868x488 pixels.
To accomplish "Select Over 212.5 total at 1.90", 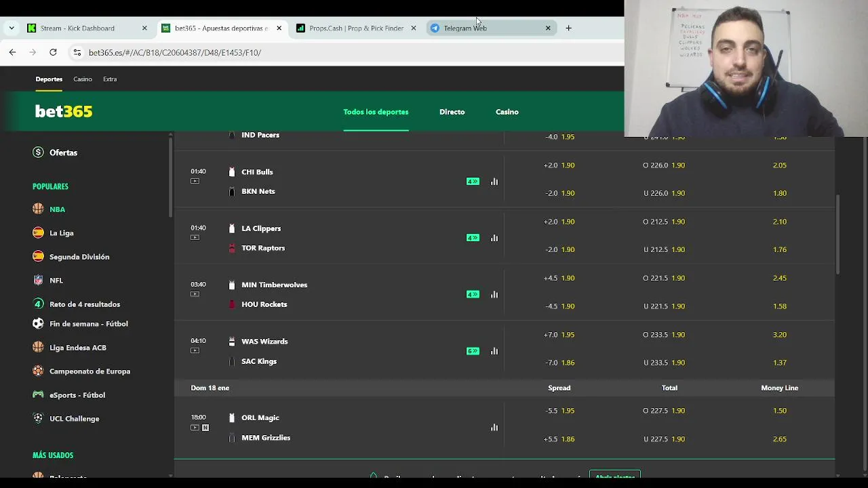I will [664, 222].
